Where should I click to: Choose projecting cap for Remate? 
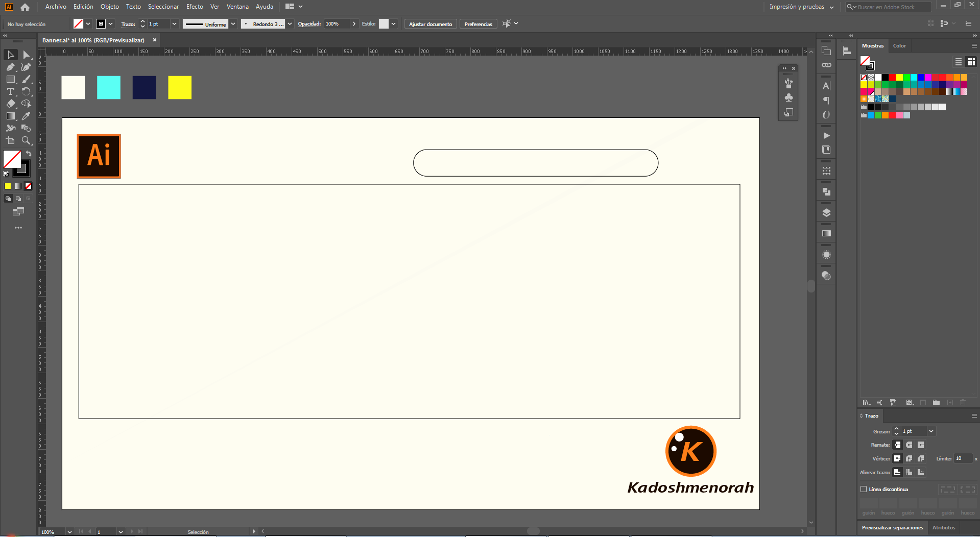point(921,445)
